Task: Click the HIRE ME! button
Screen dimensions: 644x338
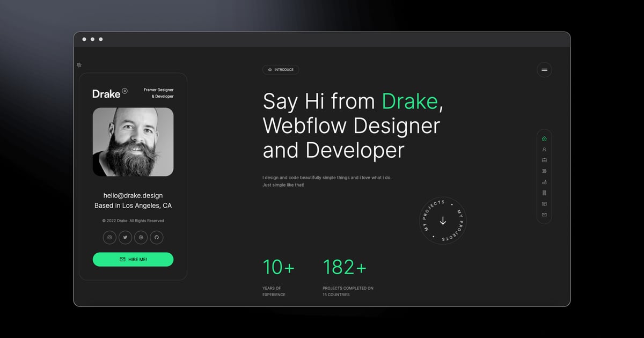Action: click(133, 259)
